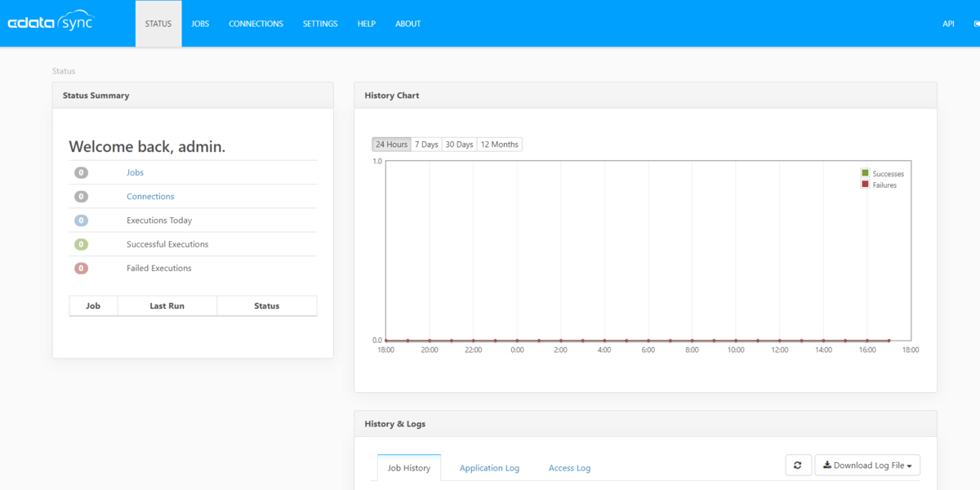This screenshot has width=980, height=490.
Task: Switch to the Application Log tab
Action: click(489, 468)
